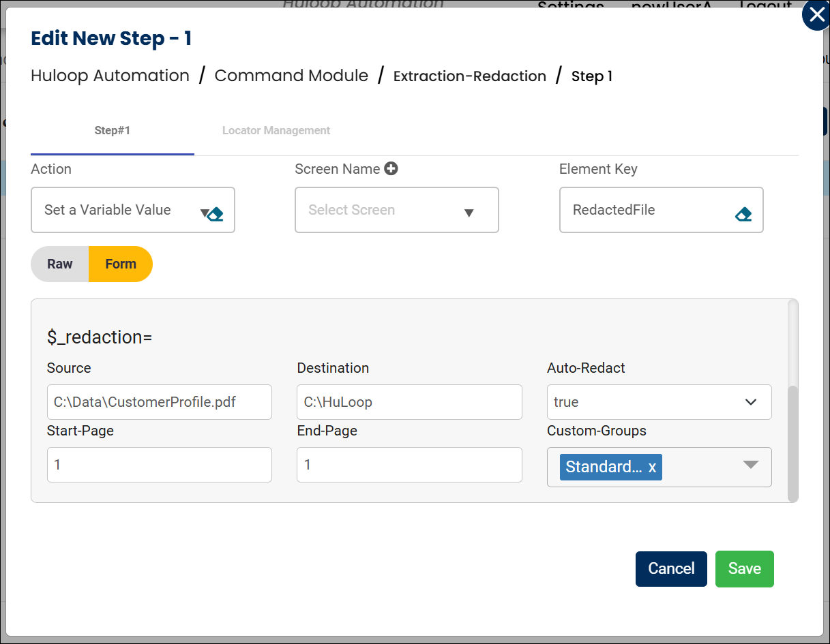Image resolution: width=830 pixels, height=644 pixels.
Task: Focus the Start-Page input field
Action: point(159,465)
